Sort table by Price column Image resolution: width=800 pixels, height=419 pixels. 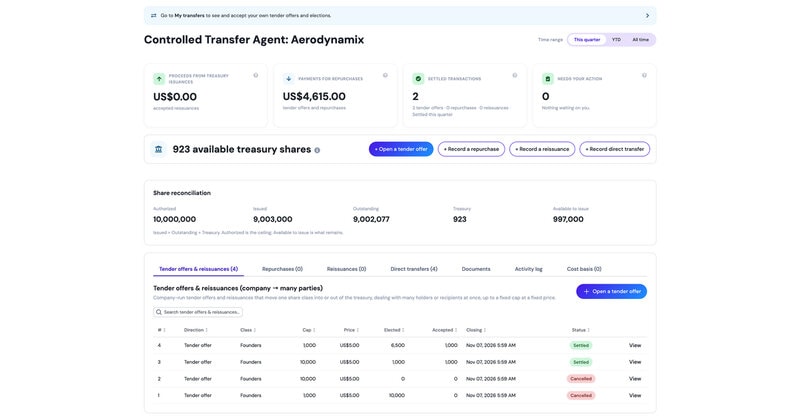tap(351, 330)
